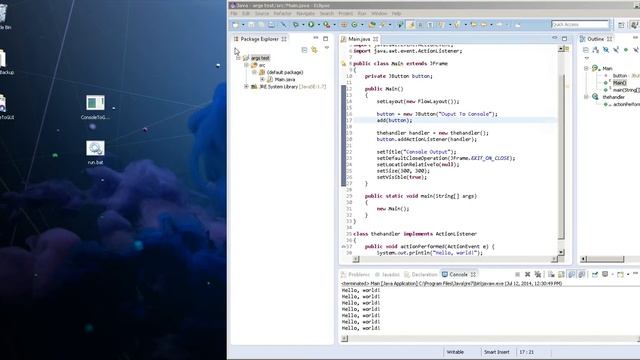Click the Quick Access search field

580,25
